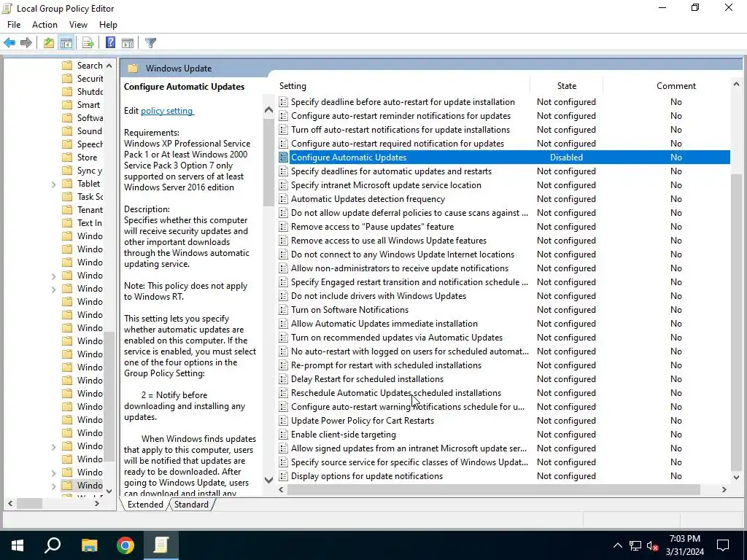Image resolution: width=747 pixels, height=560 pixels.
Task: Click settings list horizontal scroll-right arrow
Action: pyautogui.click(x=724, y=489)
